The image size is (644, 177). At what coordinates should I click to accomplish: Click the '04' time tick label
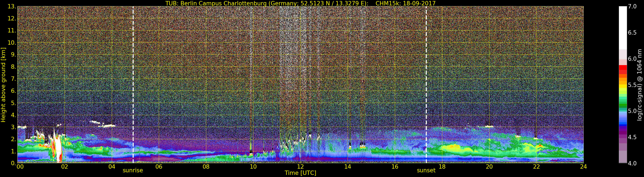coord(112,167)
